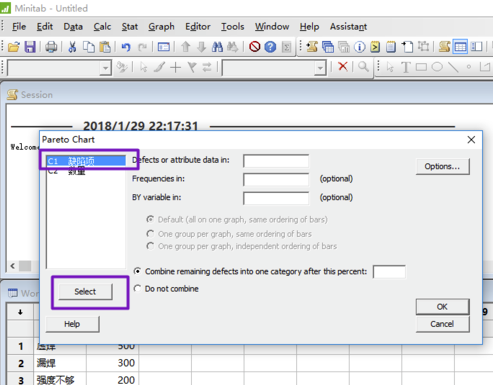This screenshot has width=493, height=385.
Task: Open the Stat menu
Action: tap(129, 27)
